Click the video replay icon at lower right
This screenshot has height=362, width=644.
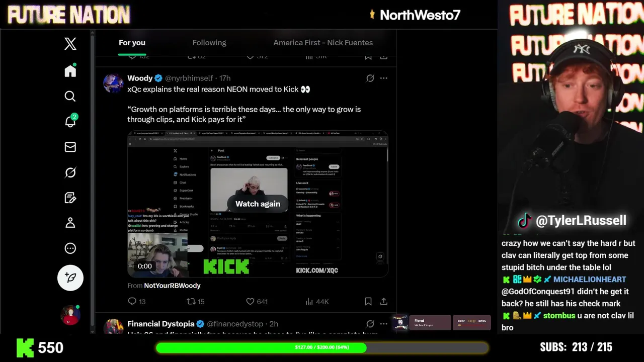pyautogui.click(x=380, y=256)
